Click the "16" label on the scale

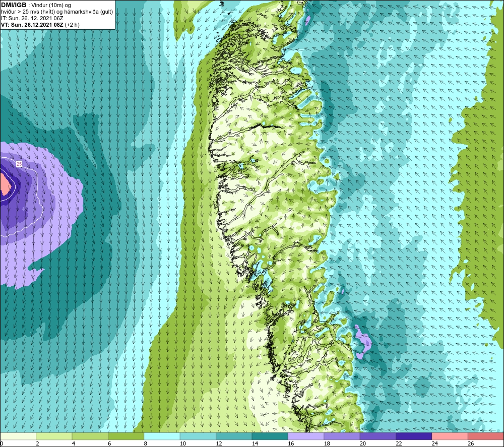click(291, 443)
